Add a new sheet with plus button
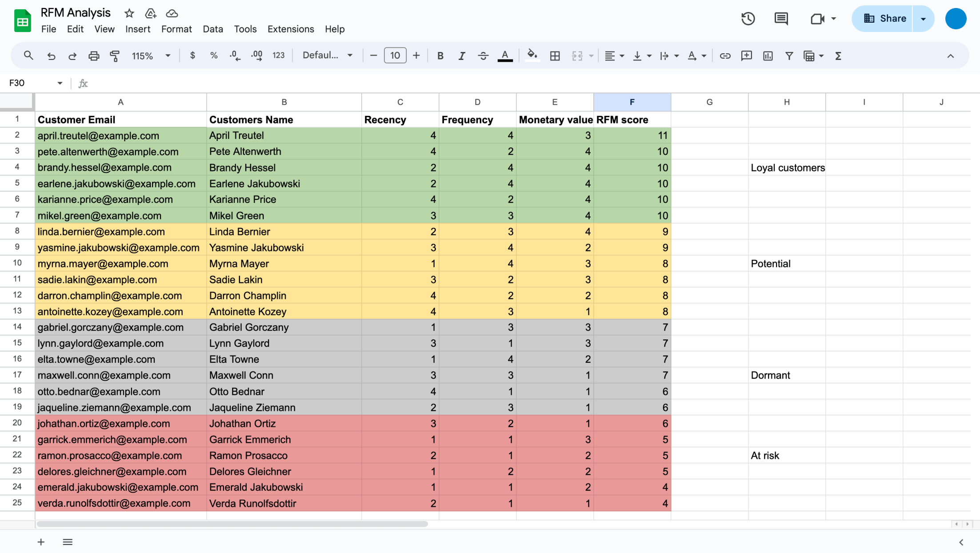980x553 pixels. click(x=41, y=542)
